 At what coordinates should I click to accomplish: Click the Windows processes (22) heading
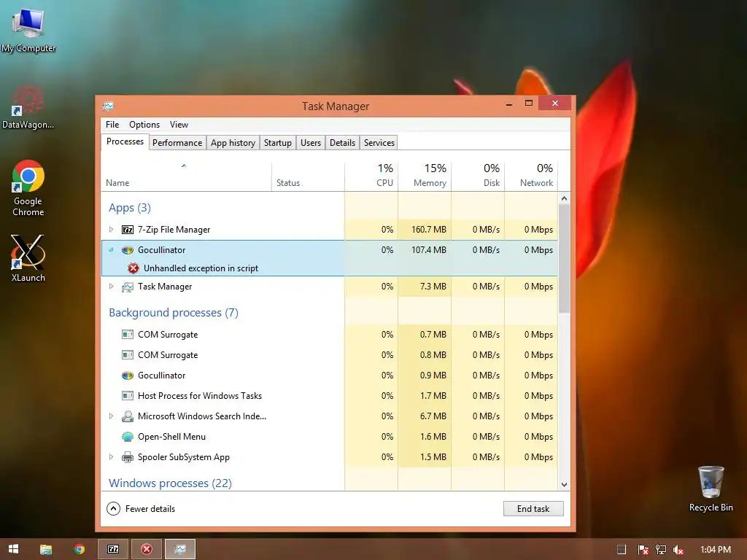click(170, 483)
